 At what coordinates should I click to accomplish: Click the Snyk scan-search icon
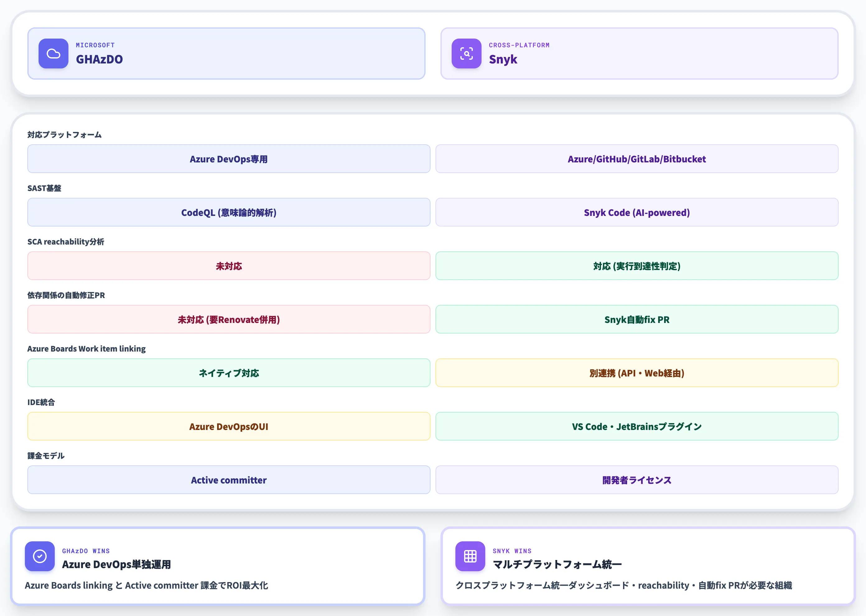(x=466, y=54)
